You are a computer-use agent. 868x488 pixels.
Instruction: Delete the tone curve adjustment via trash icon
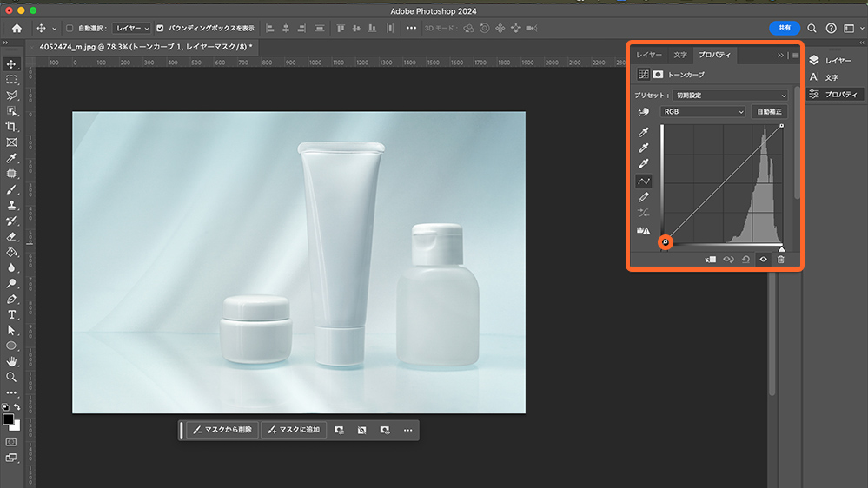pyautogui.click(x=780, y=259)
